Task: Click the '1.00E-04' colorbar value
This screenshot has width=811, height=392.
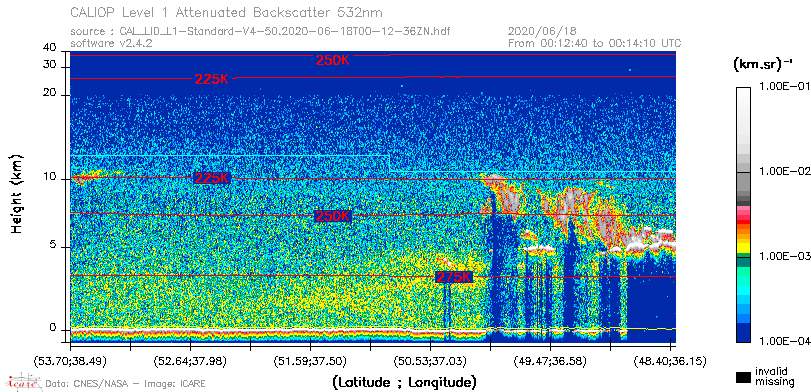Action: [x=784, y=341]
